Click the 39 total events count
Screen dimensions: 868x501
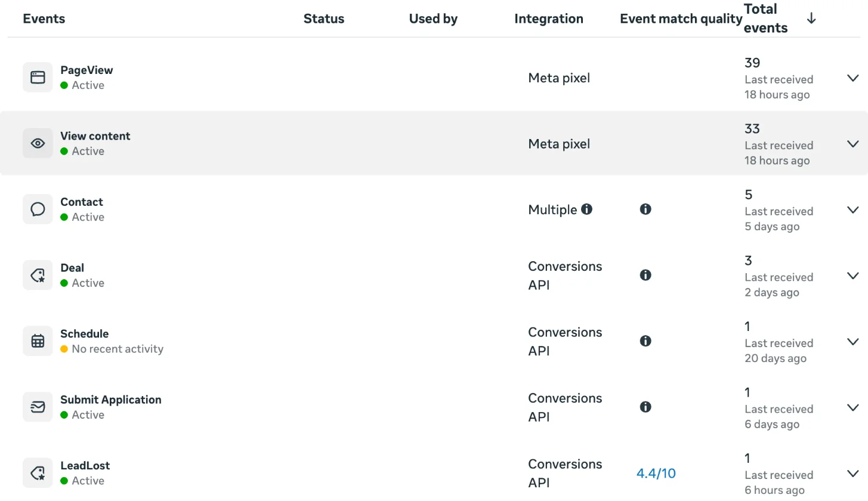[752, 63]
